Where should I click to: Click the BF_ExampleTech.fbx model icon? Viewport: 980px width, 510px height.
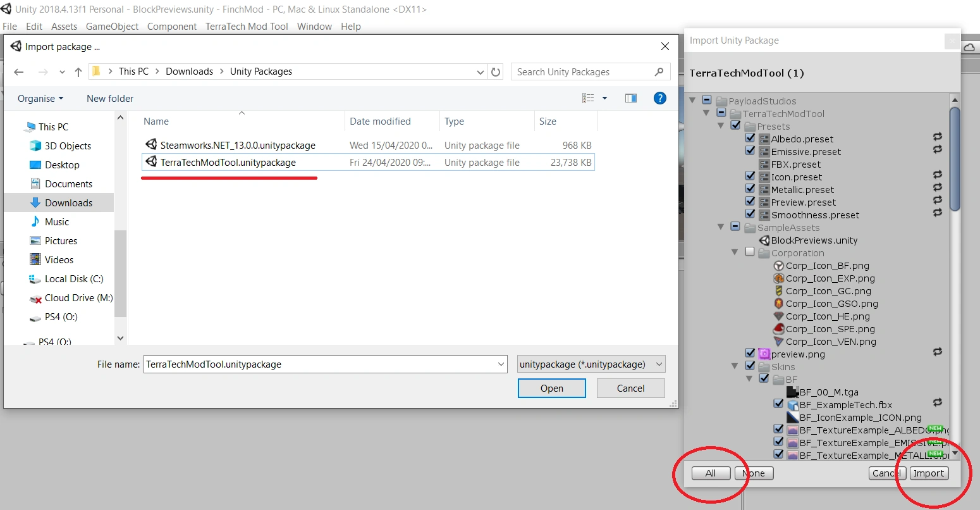pyautogui.click(x=793, y=405)
